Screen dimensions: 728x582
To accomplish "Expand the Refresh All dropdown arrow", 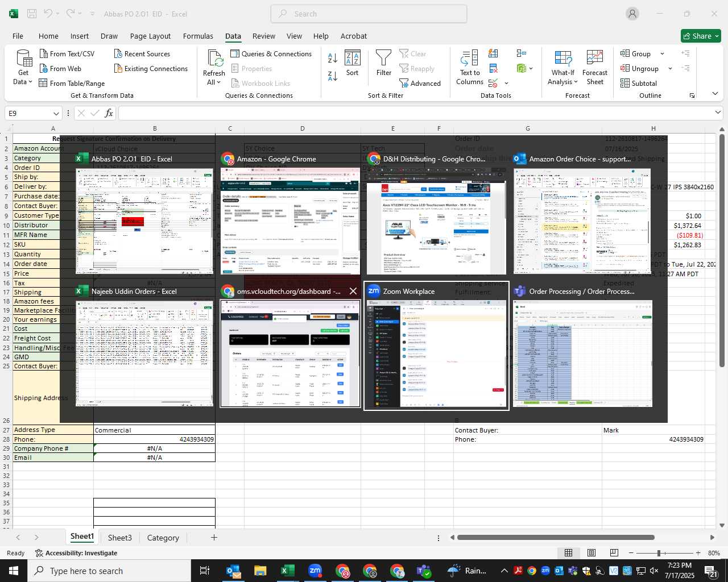I will (218, 82).
